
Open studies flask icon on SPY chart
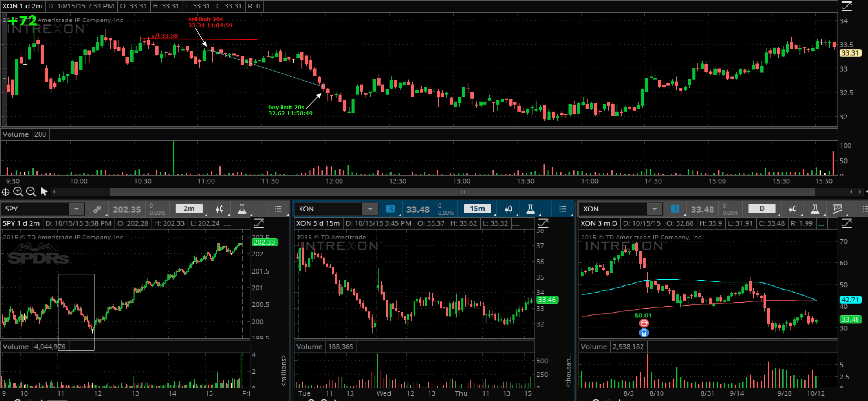[242, 209]
